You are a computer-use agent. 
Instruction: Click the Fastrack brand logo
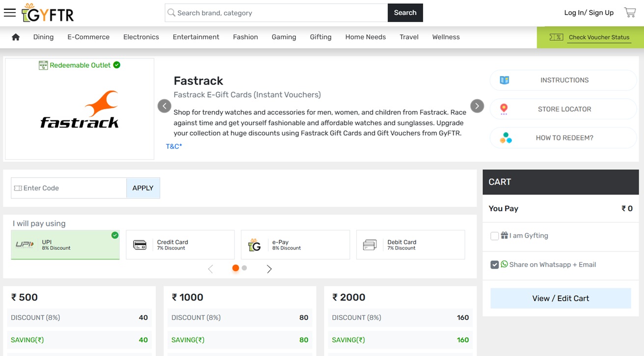(x=80, y=110)
